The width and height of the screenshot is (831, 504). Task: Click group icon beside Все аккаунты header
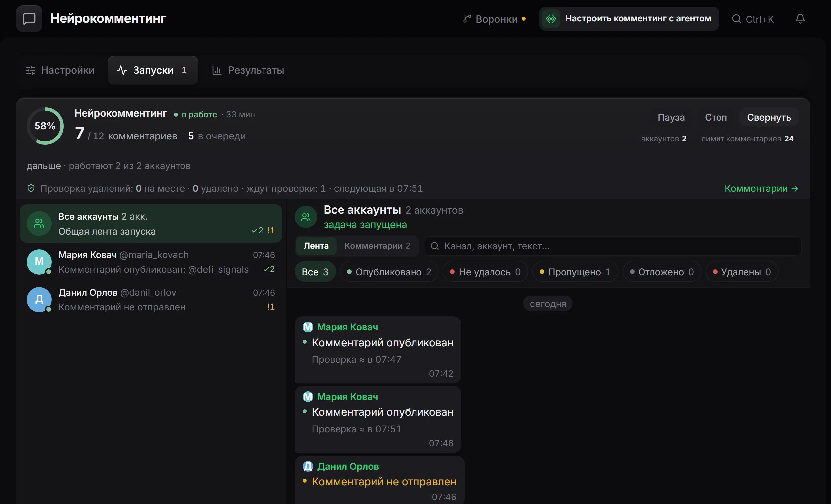(306, 217)
